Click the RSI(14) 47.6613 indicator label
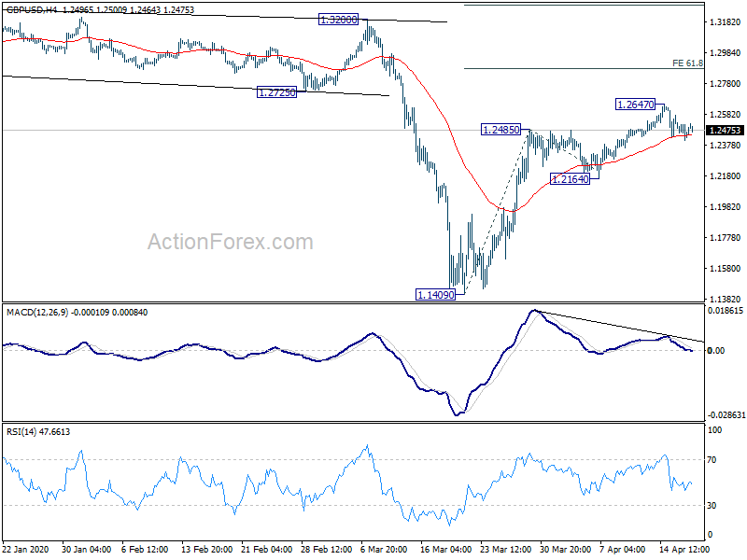Viewport: 747px width, 560px height. tap(38, 432)
